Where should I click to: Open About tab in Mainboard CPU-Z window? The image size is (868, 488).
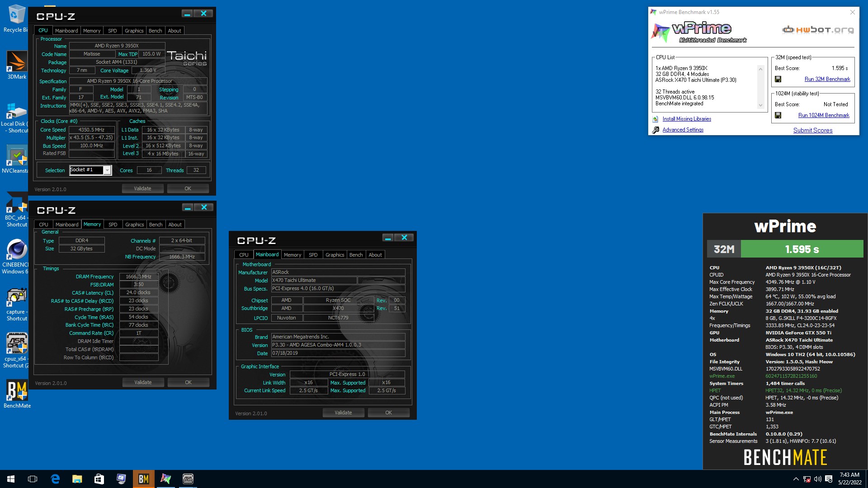click(x=375, y=255)
